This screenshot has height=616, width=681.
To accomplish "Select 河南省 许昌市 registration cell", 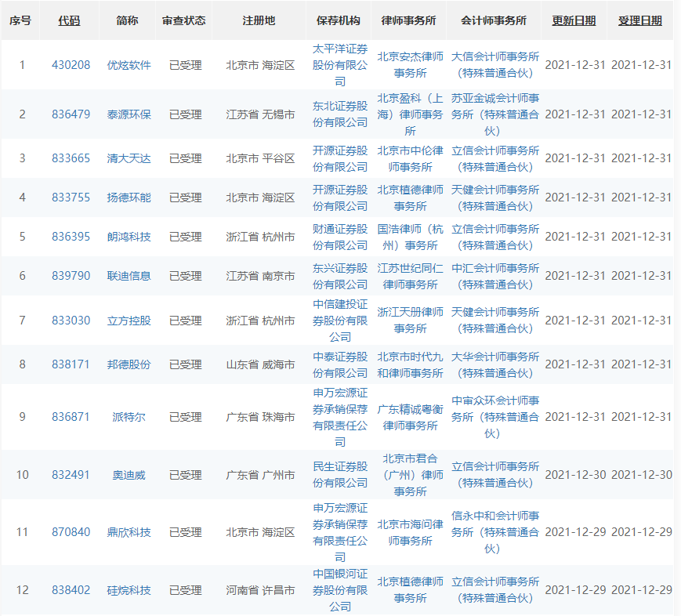I will point(260,590).
